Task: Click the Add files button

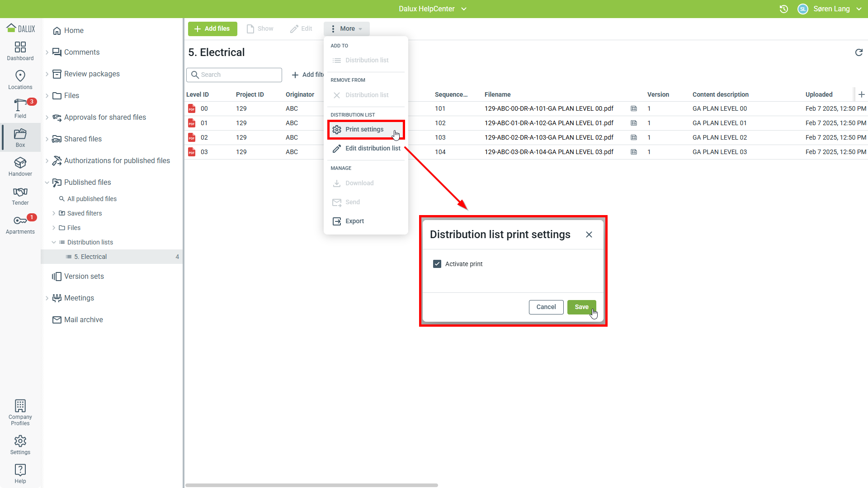Action: 212,29
